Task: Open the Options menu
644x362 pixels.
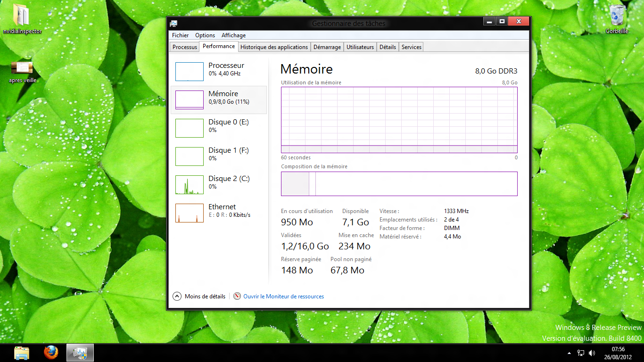Action: tap(205, 35)
